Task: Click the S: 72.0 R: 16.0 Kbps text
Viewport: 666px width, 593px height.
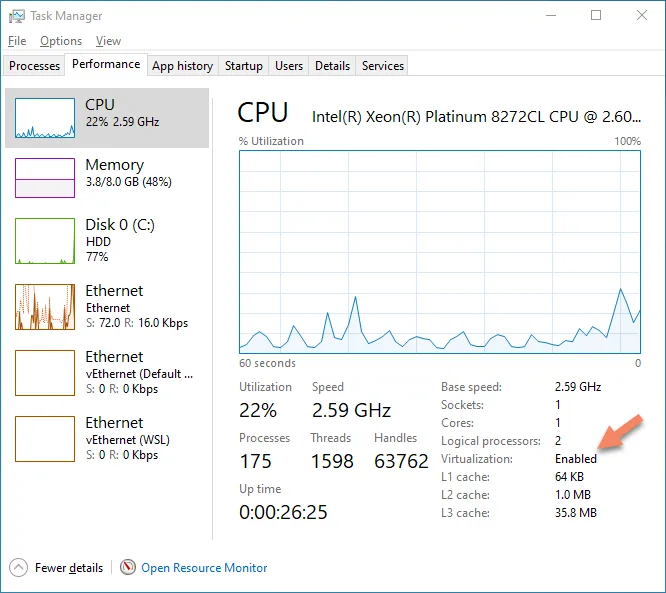Action: (137, 323)
